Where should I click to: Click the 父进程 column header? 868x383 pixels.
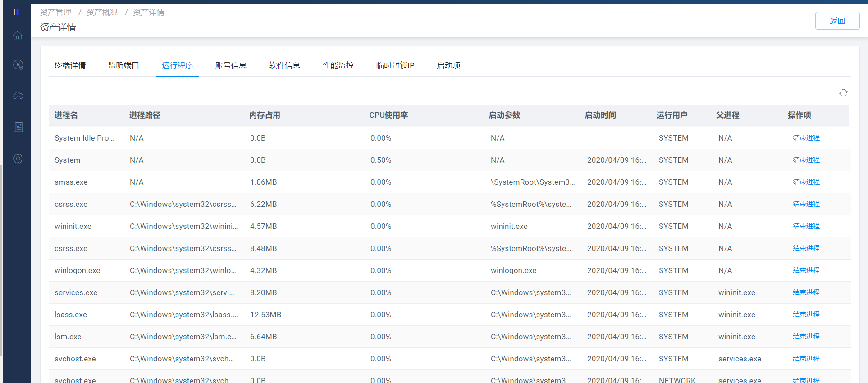(x=728, y=115)
